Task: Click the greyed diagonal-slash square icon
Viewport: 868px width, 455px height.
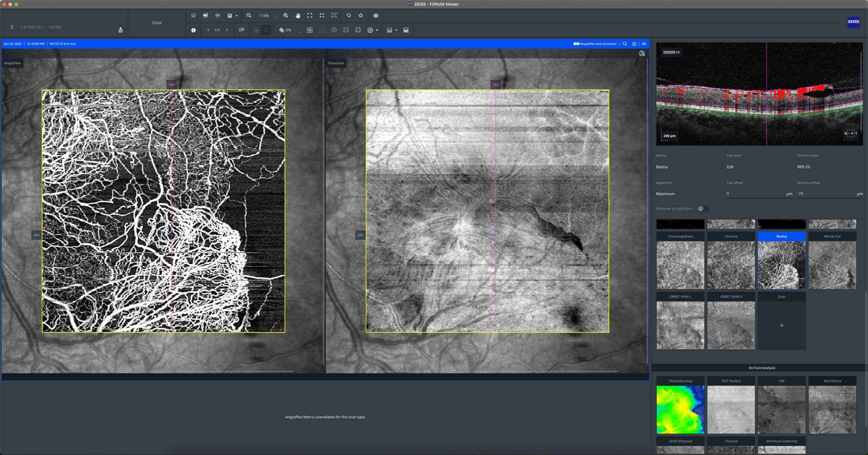Action: tap(322, 30)
